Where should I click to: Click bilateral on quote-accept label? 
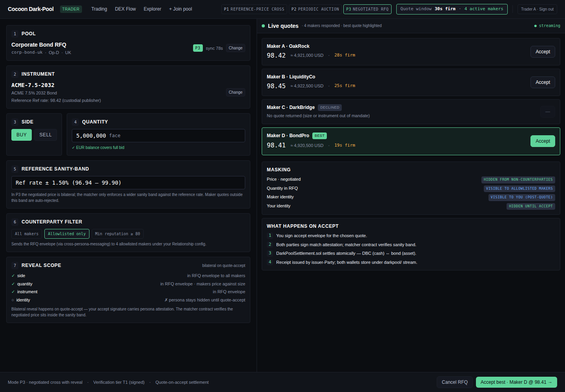[x=224, y=265]
